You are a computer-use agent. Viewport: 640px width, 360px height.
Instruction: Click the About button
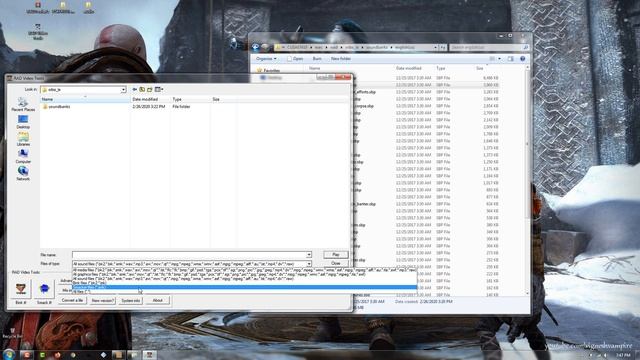(x=158, y=300)
